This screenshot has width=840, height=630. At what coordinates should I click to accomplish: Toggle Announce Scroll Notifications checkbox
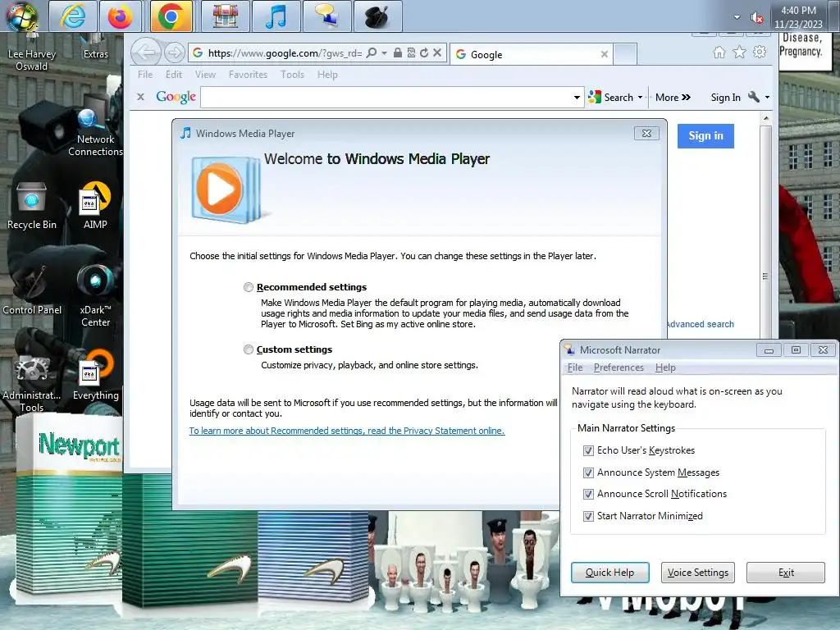coord(588,494)
